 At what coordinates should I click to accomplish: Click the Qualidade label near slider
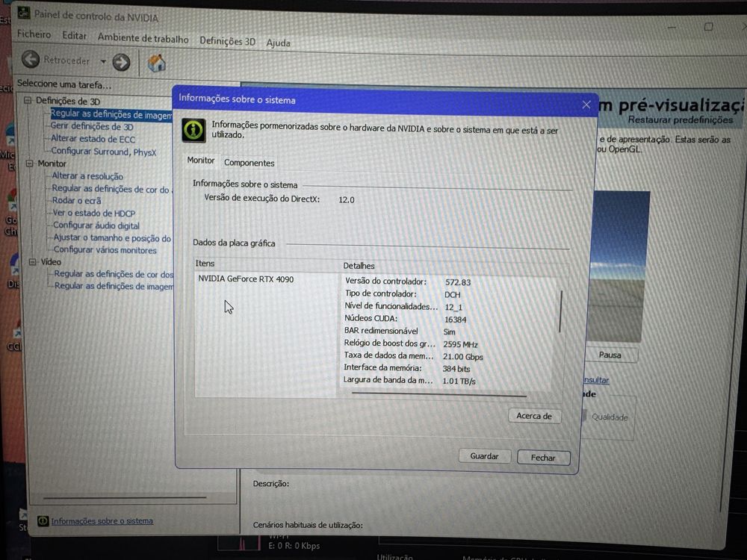[x=610, y=417]
